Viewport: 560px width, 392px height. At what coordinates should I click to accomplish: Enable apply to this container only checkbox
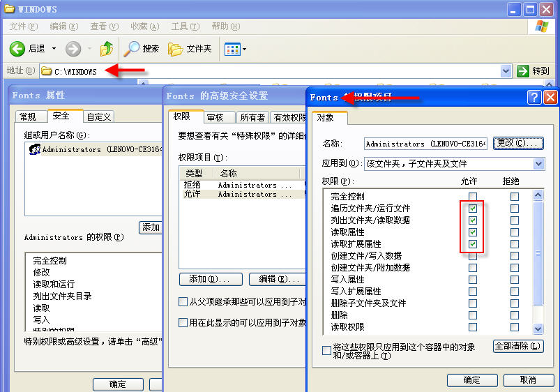tap(326, 350)
